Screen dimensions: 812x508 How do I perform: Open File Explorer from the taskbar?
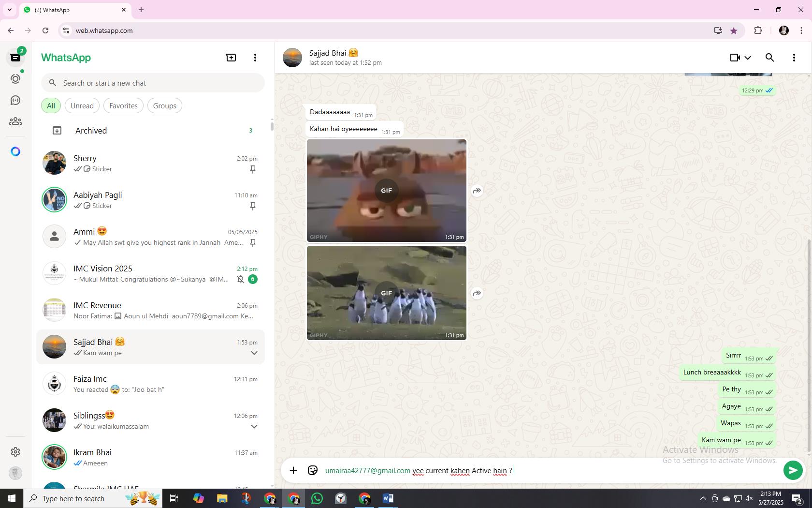click(222, 498)
